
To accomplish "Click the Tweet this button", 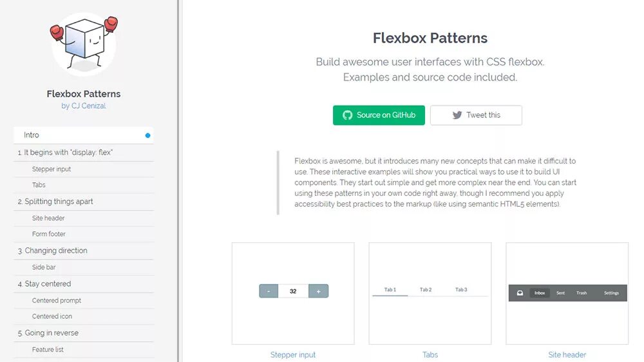I will [x=476, y=115].
